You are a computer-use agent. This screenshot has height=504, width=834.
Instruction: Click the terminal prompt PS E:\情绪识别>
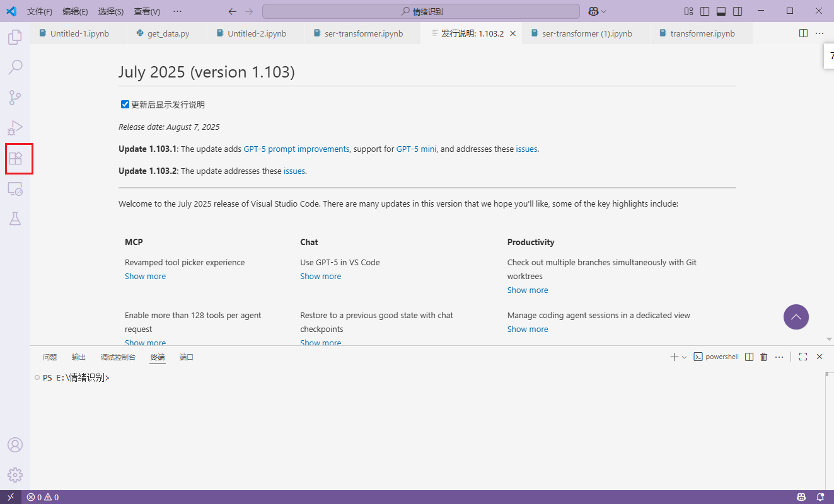pos(76,378)
